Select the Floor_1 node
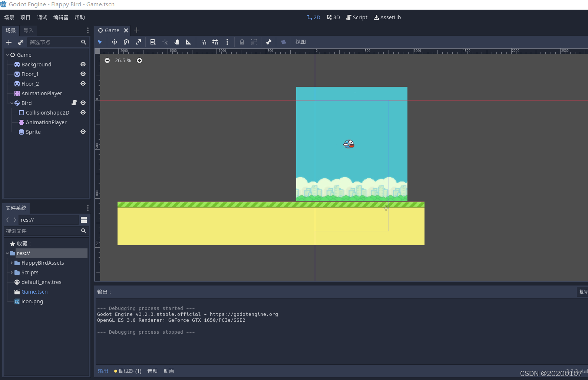The height and width of the screenshot is (380, 588). (30, 74)
